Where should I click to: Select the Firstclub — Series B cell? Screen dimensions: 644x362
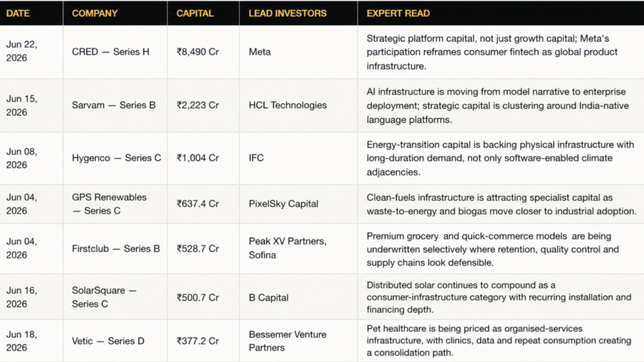click(116, 249)
